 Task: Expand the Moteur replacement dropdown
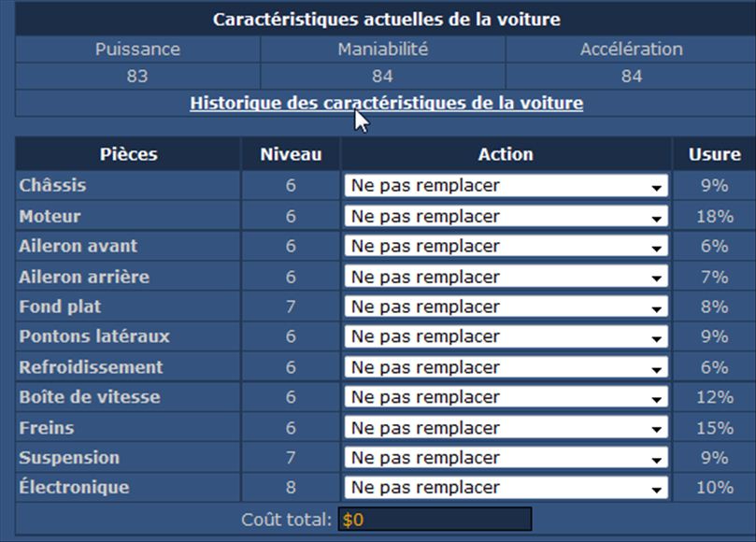point(506,216)
